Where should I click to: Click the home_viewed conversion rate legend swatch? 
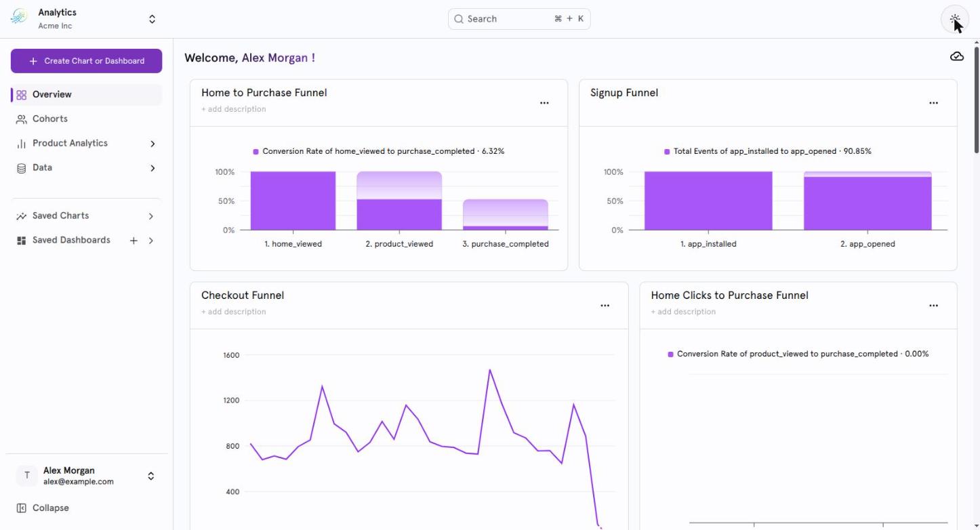(256, 152)
